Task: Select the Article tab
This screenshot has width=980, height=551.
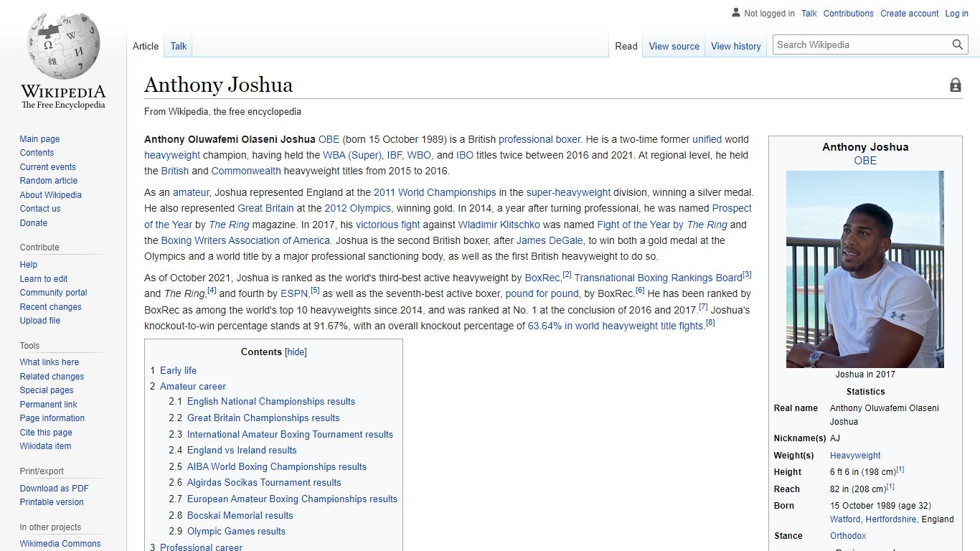Action: click(x=146, y=46)
